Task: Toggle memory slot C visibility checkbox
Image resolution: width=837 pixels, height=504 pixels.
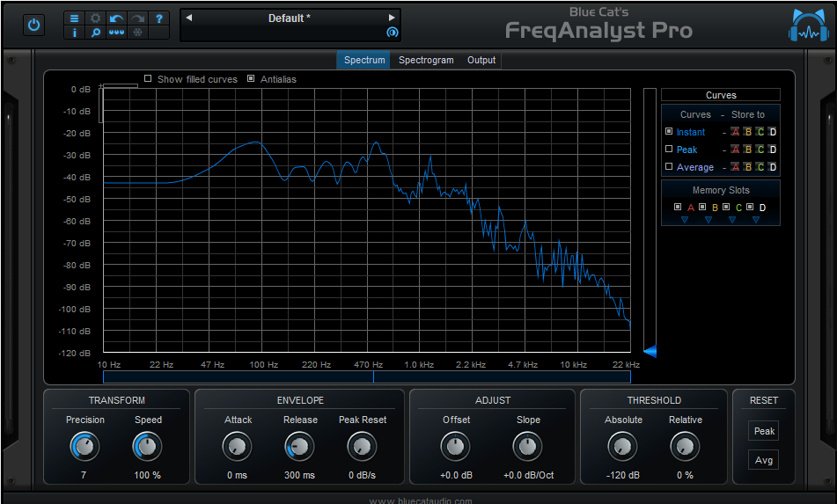Action: tap(726, 207)
